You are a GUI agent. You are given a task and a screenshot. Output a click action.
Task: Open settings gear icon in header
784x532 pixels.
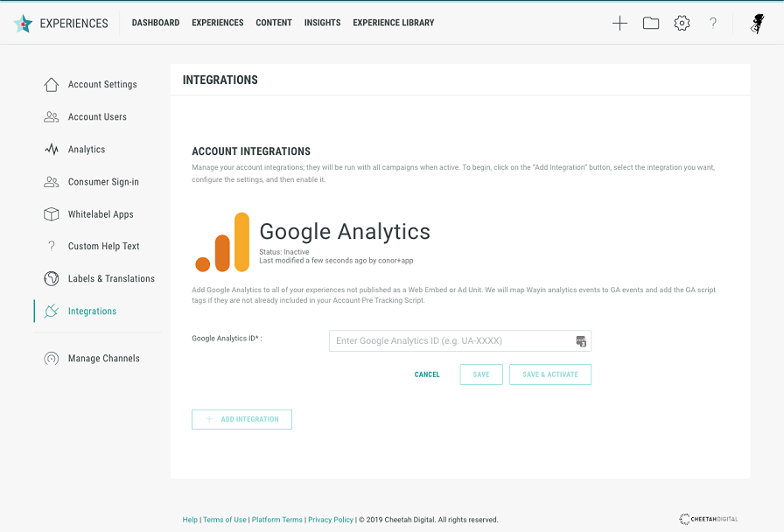click(682, 24)
